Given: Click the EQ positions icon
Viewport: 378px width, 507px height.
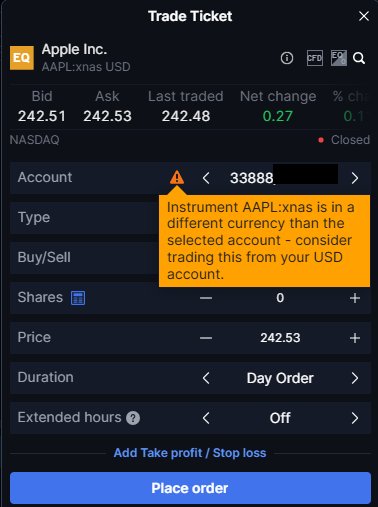Looking at the screenshot, I should click(339, 58).
